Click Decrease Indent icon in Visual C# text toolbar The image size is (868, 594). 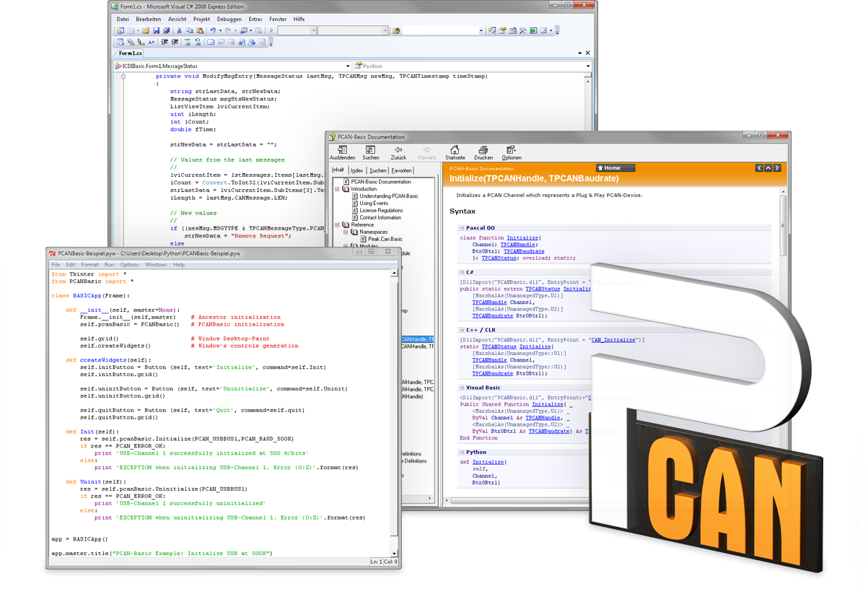(165, 42)
